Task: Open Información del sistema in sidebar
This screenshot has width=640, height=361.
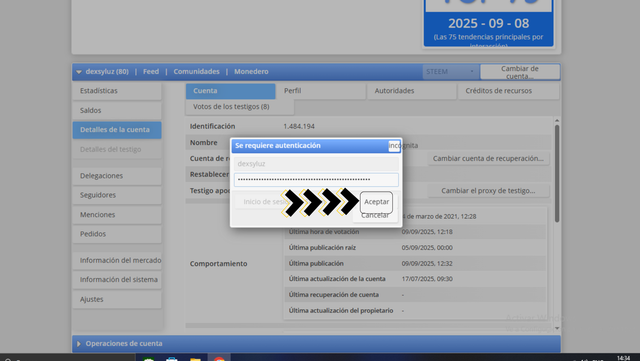Action: coord(117,280)
